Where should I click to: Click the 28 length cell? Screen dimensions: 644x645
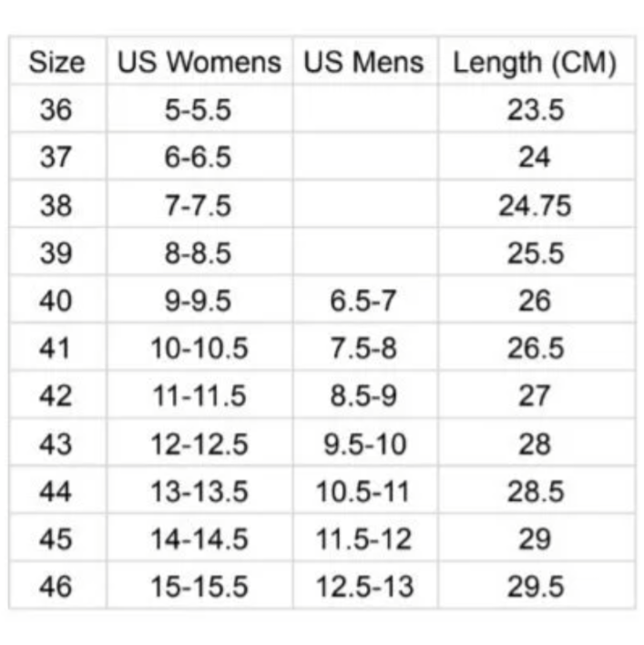(535, 445)
